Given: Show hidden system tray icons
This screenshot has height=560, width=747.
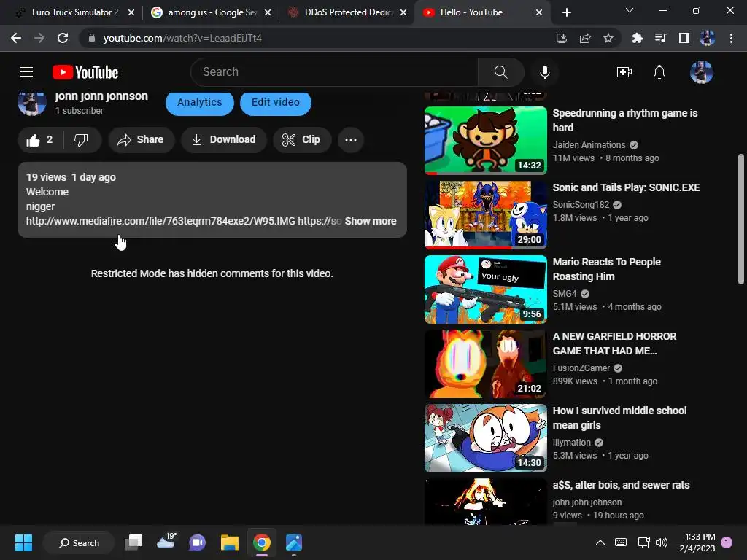Looking at the screenshot, I should click(x=600, y=542).
